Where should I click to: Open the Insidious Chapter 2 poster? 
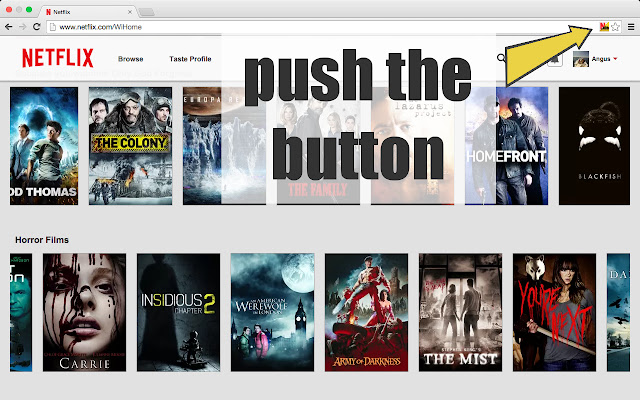(x=178, y=312)
